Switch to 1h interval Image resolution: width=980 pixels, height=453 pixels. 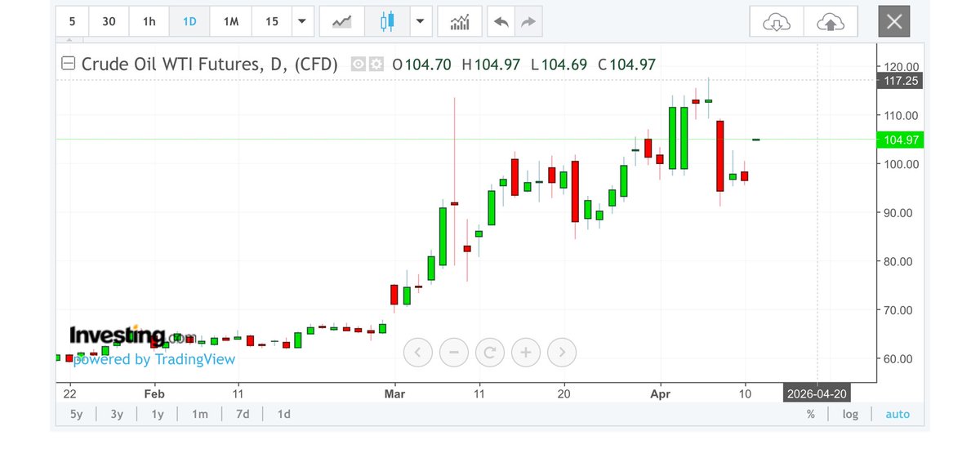pyautogui.click(x=149, y=21)
